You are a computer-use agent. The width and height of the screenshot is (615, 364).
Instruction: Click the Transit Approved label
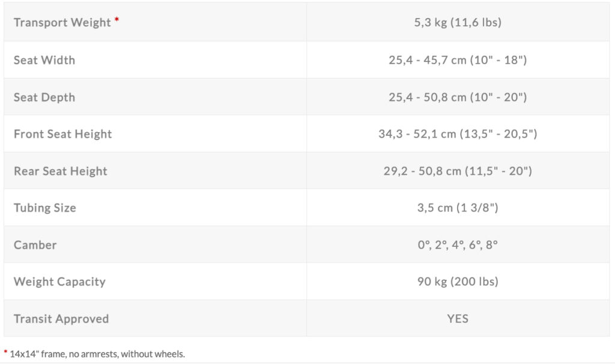tap(61, 319)
